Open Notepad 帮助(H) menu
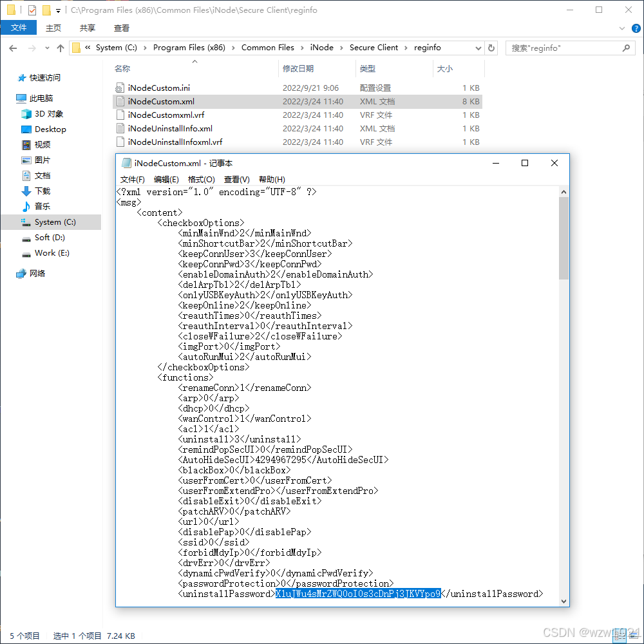Viewport: 644px width, 644px height. point(272,180)
